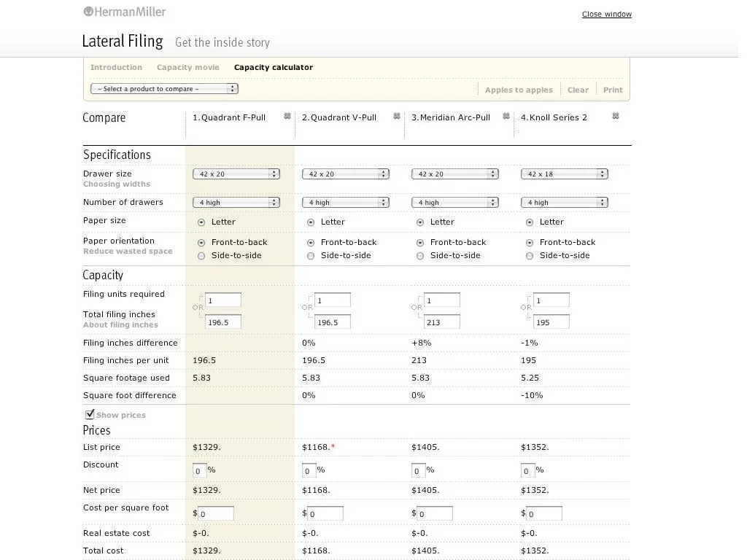
Task: Switch to the Introduction tab
Action: point(116,67)
